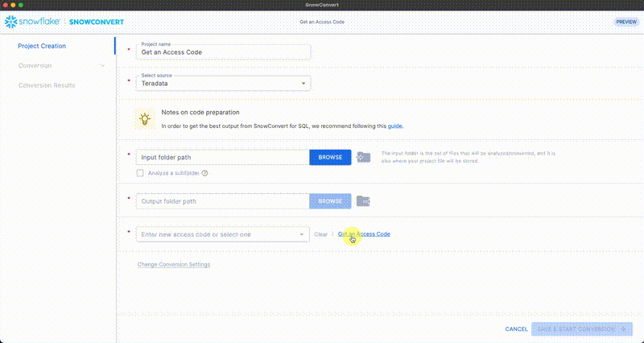Click BROWSE for the output folder
This screenshot has height=343, width=644.
click(330, 200)
